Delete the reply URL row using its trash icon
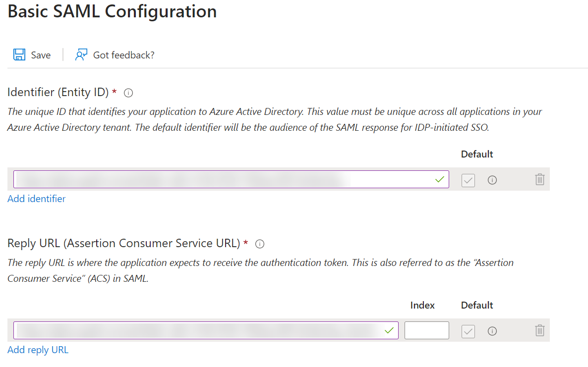Screen dimensions: 588x367 pyautogui.click(x=540, y=331)
